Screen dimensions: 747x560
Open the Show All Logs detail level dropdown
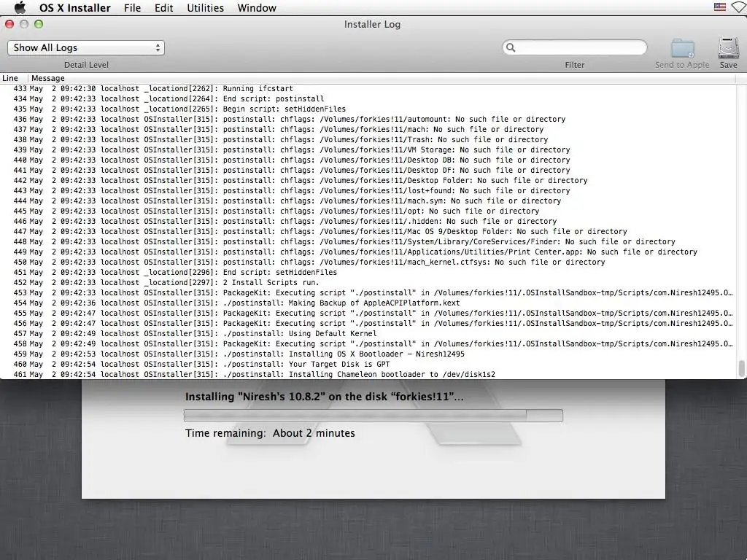pos(86,47)
